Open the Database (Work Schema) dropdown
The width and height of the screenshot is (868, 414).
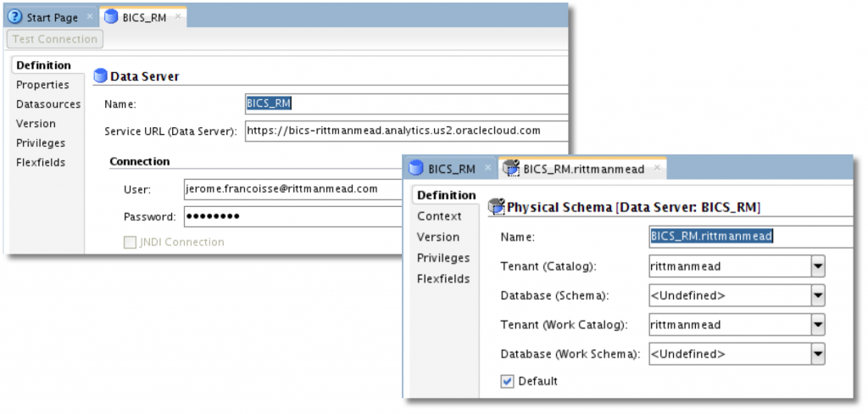pyautogui.click(x=818, y=354)
